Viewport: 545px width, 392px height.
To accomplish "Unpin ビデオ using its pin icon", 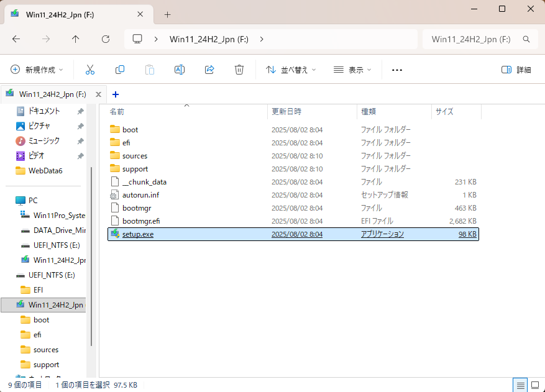I will pos(80,156).
